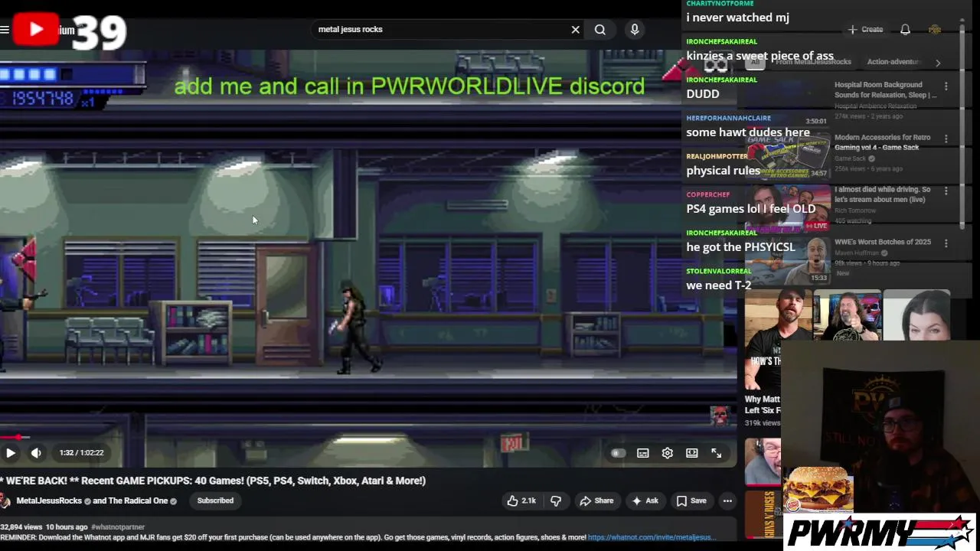Save the video to a playlist
This screenshot has height=551, width=980.
(691, 500)
